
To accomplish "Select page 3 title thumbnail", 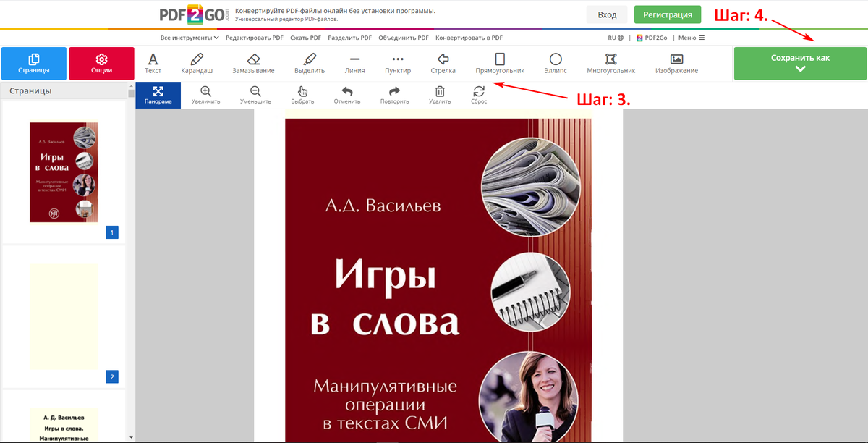I will (64, 425).
